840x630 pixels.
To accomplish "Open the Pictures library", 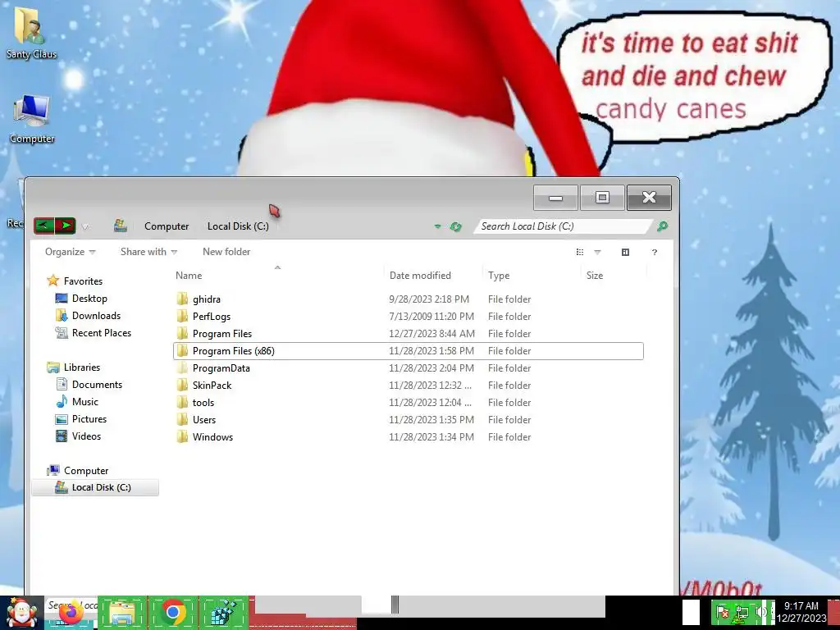I will [89, 419].
